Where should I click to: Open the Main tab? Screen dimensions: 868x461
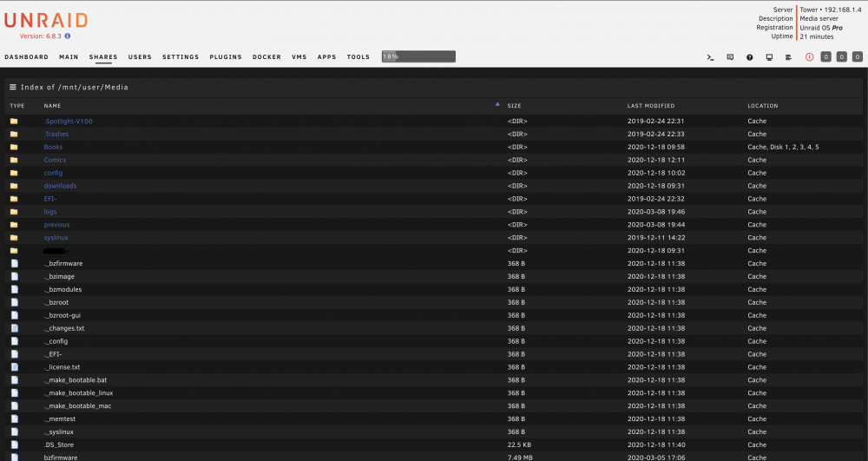click(x=69, y=57)
